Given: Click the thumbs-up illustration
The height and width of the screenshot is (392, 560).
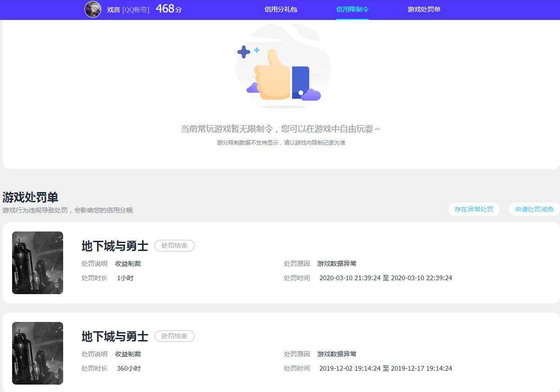Looking at the screenshot, I should 283,67.
